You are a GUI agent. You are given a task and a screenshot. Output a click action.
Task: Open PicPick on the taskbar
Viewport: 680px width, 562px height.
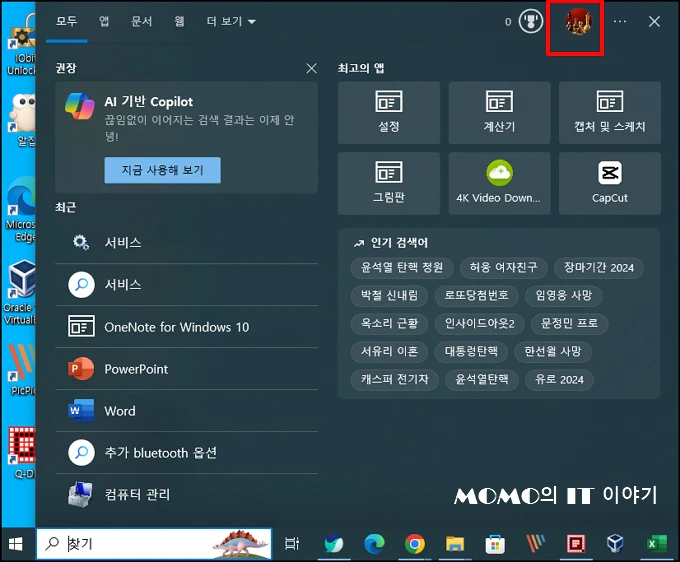[535, 544]
